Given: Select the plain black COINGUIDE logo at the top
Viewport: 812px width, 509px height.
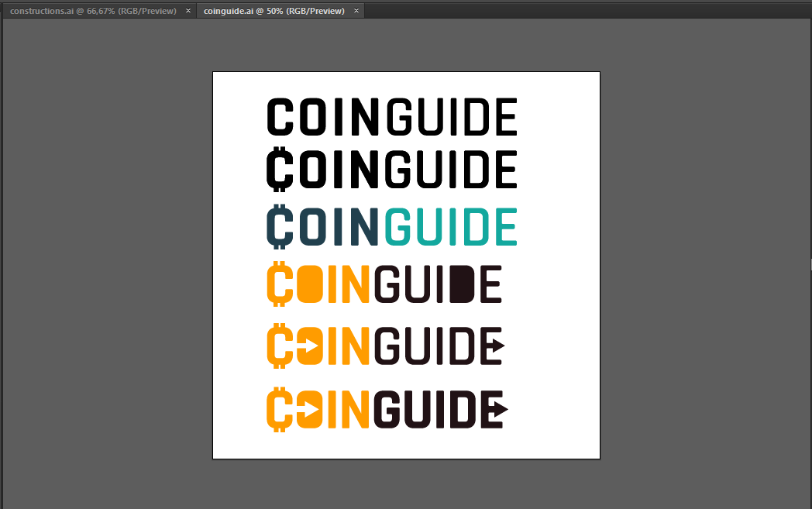Looking at the screenshot, I should pyautogui.click(x=392, y=117).
